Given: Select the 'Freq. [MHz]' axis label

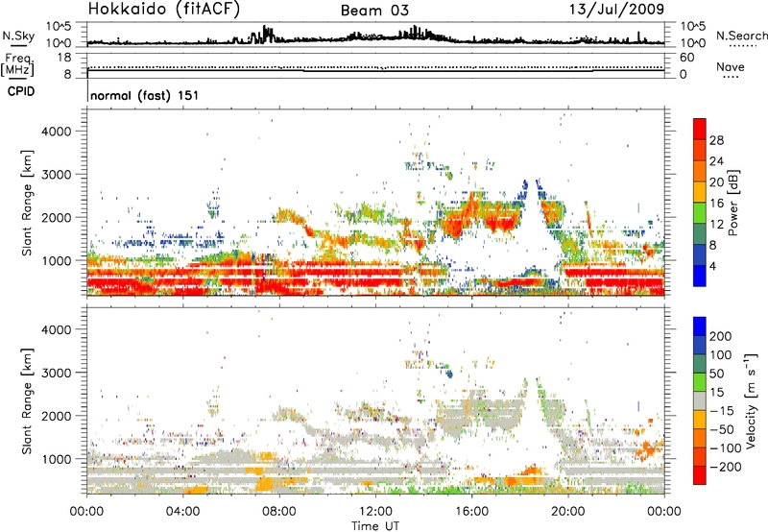Looking at the screenshot, I should click(17, 64).
